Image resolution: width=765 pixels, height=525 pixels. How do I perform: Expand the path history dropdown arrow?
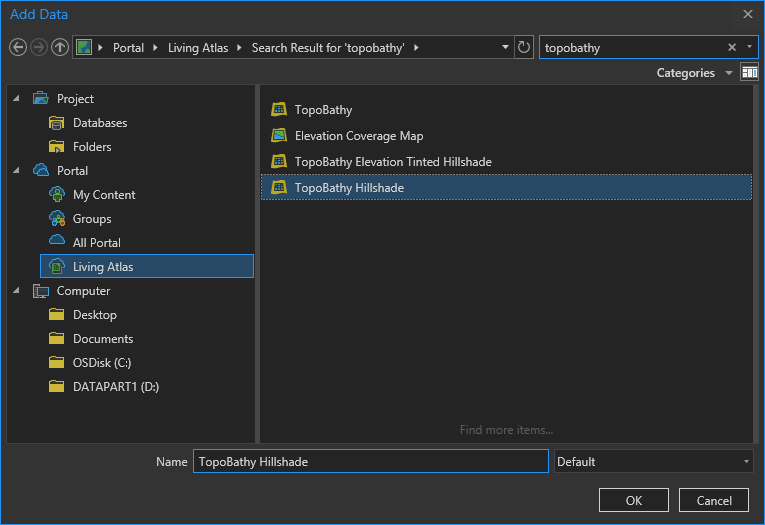coord(505,47)
